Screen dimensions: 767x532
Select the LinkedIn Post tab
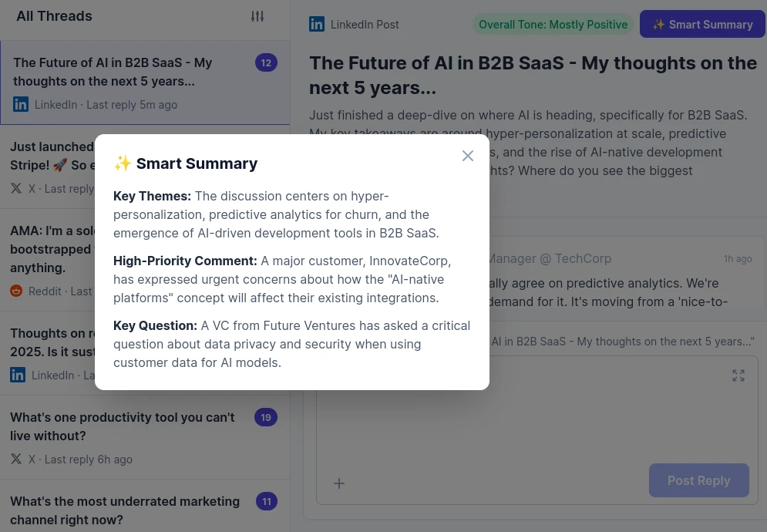pyautogui.click(x=354, y=24)
